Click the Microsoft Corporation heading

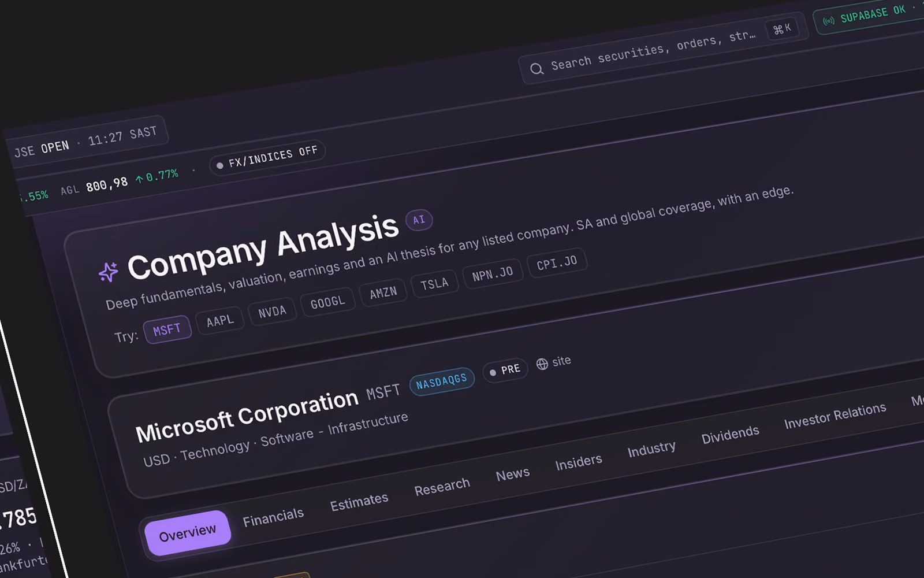(x=247, y=416)
